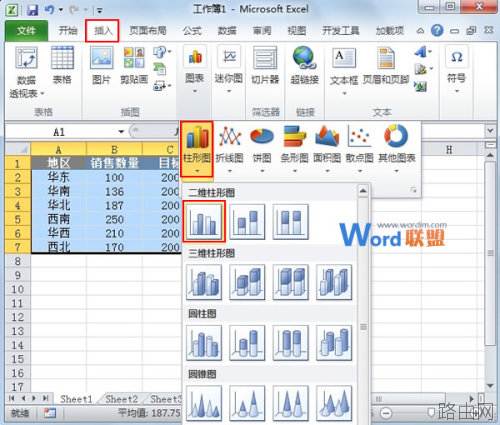Open Customize Quick Access Toolbar dropdown
The height and width of the screenshot is (425, 500).
point(99,11)
